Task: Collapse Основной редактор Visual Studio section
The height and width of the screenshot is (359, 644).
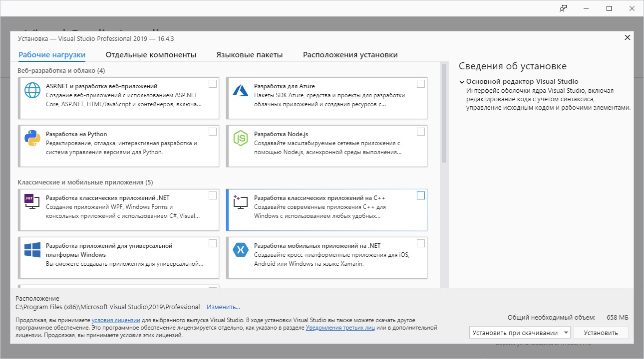Action: [462, 82]
